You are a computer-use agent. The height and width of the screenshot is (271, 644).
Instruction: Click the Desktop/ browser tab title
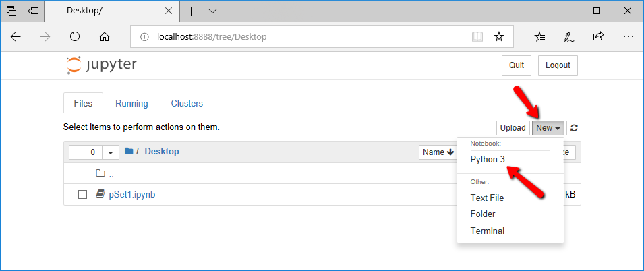pyautogui.click(x=84, y=11)
